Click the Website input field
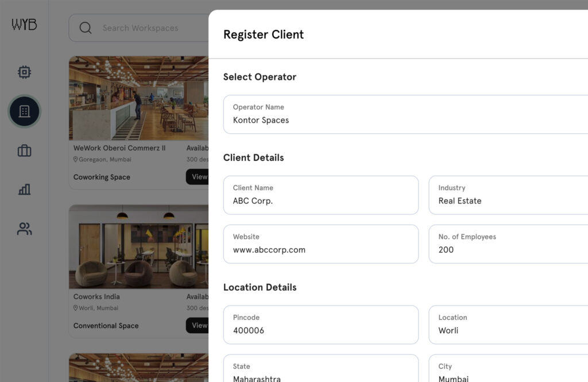This screenshot has height=382, width=588. [320, 244]
